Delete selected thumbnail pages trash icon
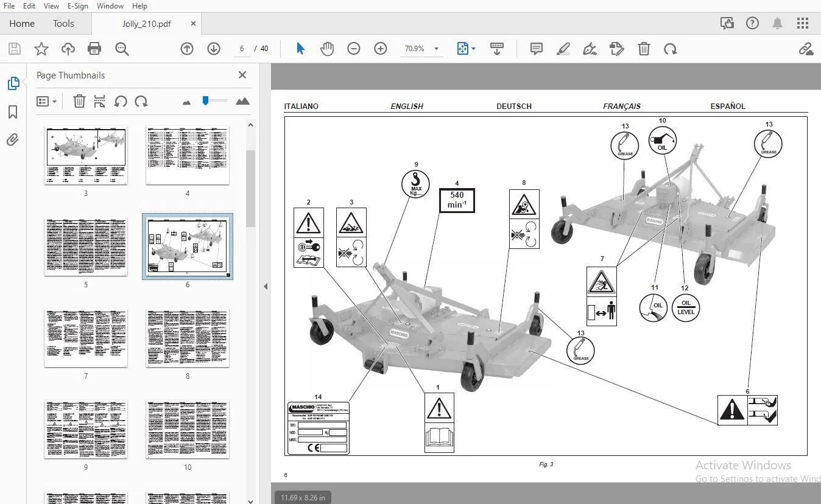 click(79, 101)
